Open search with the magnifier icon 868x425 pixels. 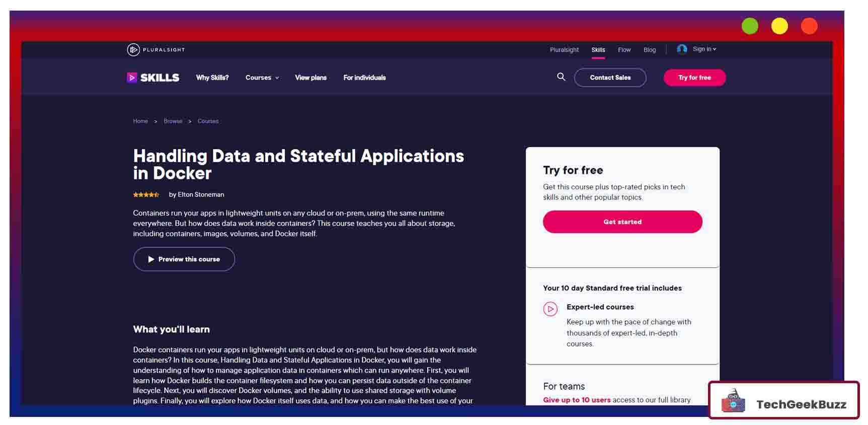click(561, 77)
